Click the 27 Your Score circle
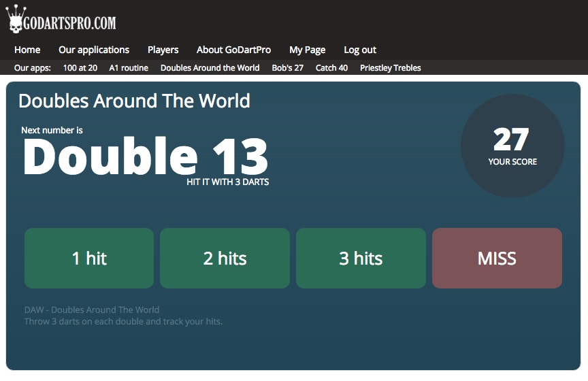Image resolution: width=588 pixels, height=381 pixels. coord(512,146)
